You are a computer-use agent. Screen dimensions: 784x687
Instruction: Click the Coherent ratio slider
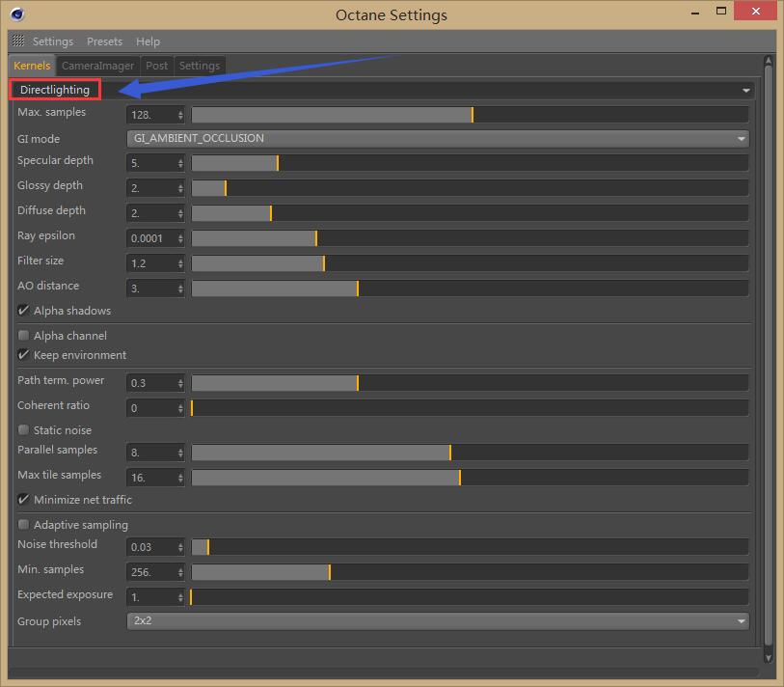pyautogui.click(x=470, y=408)
